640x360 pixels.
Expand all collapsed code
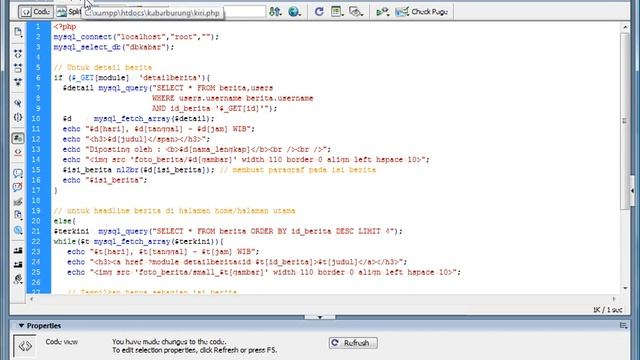pos(18,82)
